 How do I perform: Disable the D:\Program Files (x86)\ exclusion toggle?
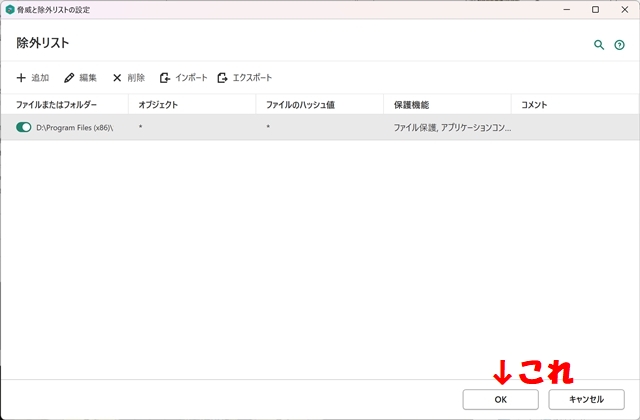(x=24, y=128)
